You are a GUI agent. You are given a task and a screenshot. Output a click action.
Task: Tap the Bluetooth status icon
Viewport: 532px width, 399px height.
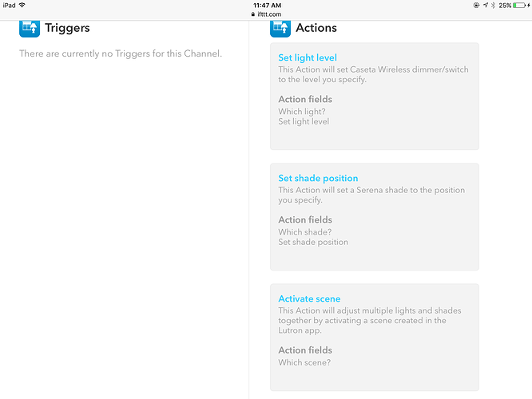[x=493, y=5]
